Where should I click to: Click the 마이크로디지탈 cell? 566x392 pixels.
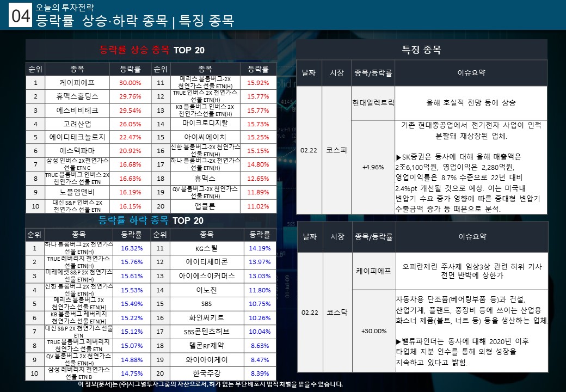click(x=205, y=124)
